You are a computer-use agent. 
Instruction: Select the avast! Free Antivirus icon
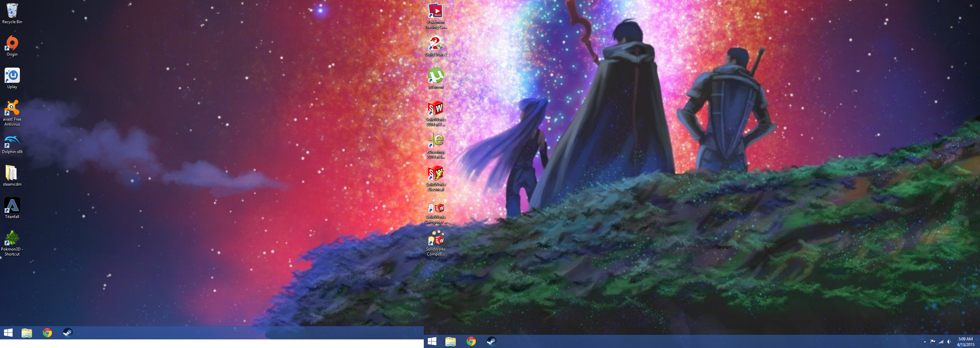[12, 113]
